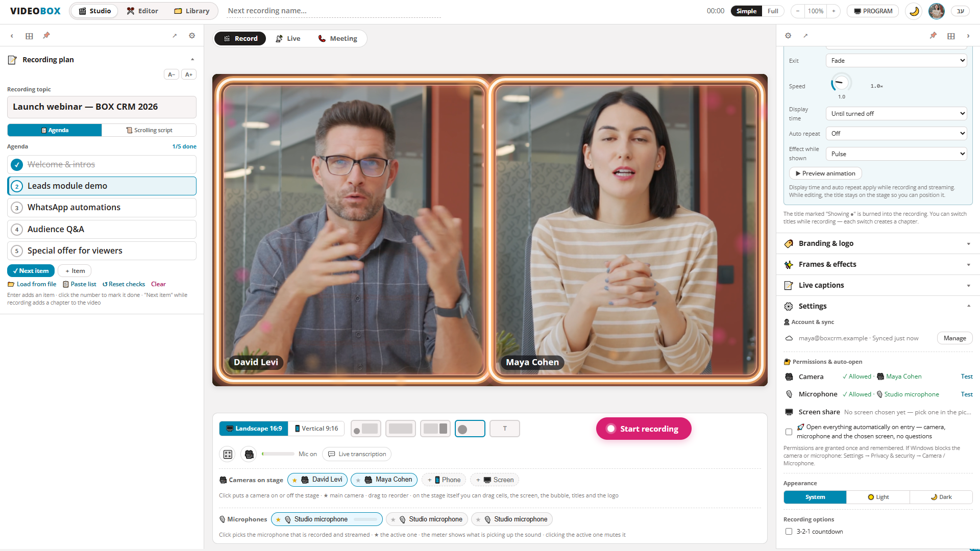Screen dimensions: 980x551
Task: Mark Leads module demo as done
Action: point(17,186)
